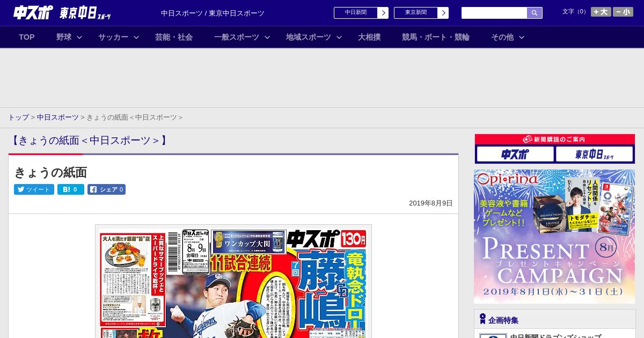Click the search magnifier button

535,13
